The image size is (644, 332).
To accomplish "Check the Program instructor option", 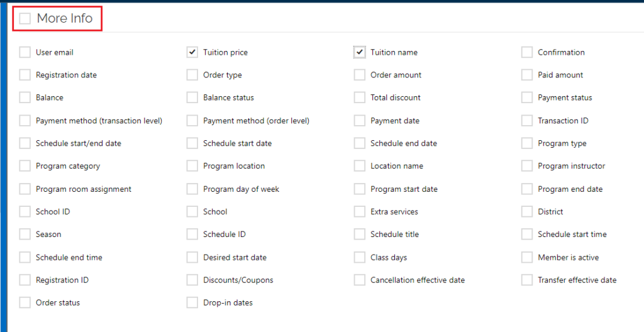I will 527,166.
